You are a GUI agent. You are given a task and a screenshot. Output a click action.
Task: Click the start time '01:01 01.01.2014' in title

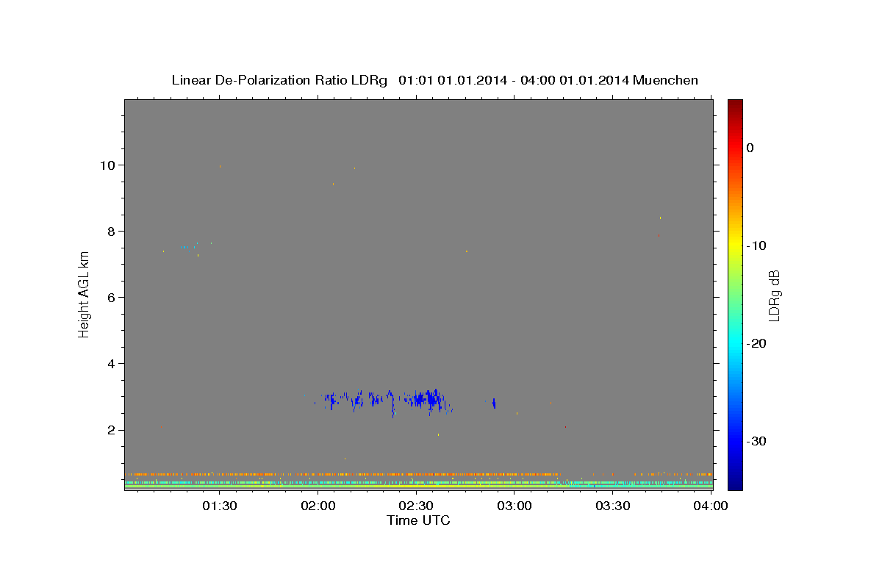452,80
